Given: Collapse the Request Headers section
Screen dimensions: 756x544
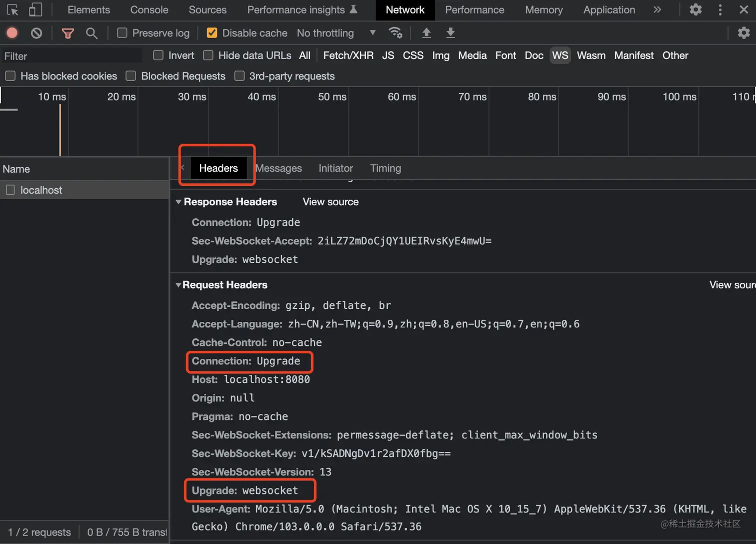Looking at the screenshot, I should point(178,285).
